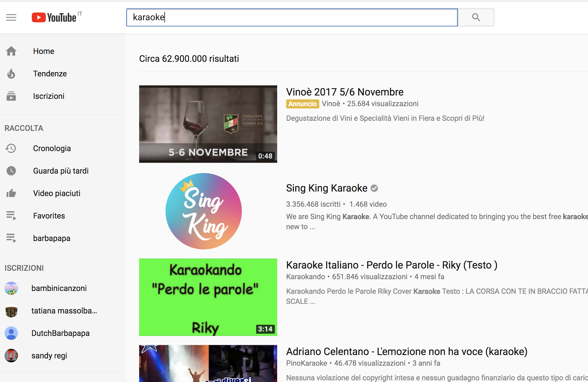Click the Cronologia history icon
Screen dimensions: 588x382
coord(11,148)
